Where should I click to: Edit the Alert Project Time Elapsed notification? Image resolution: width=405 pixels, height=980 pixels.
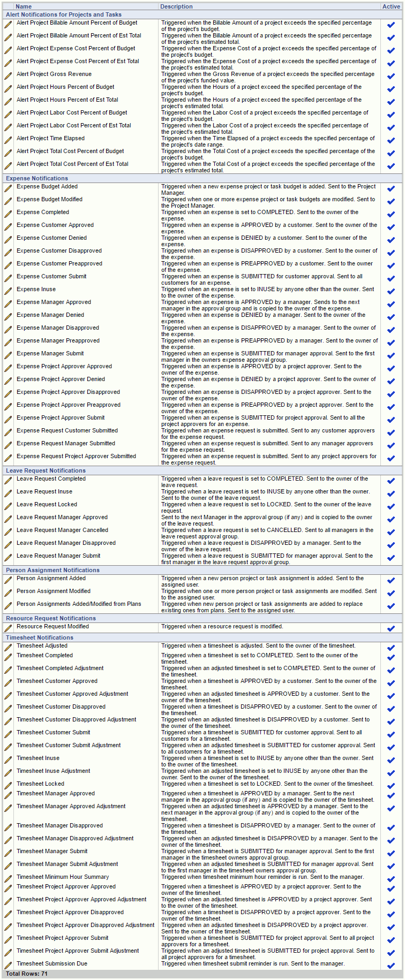pyautogui.click(x=8, y=140)
